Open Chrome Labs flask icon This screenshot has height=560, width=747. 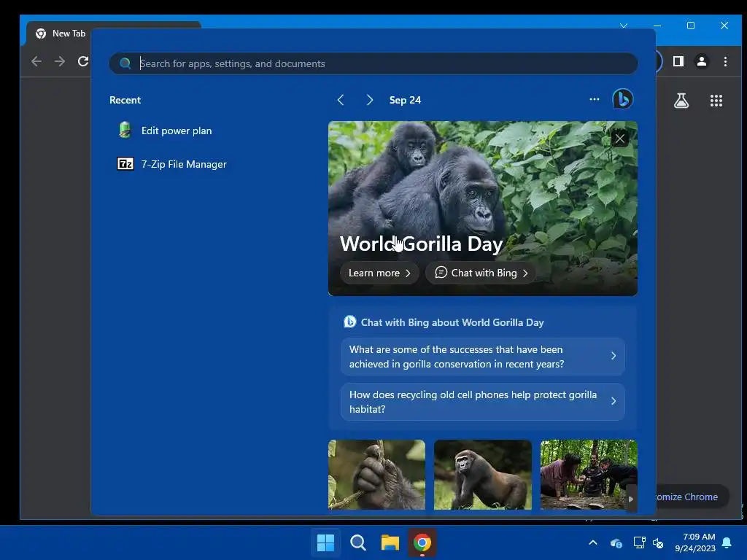click(x=681, y=101)
